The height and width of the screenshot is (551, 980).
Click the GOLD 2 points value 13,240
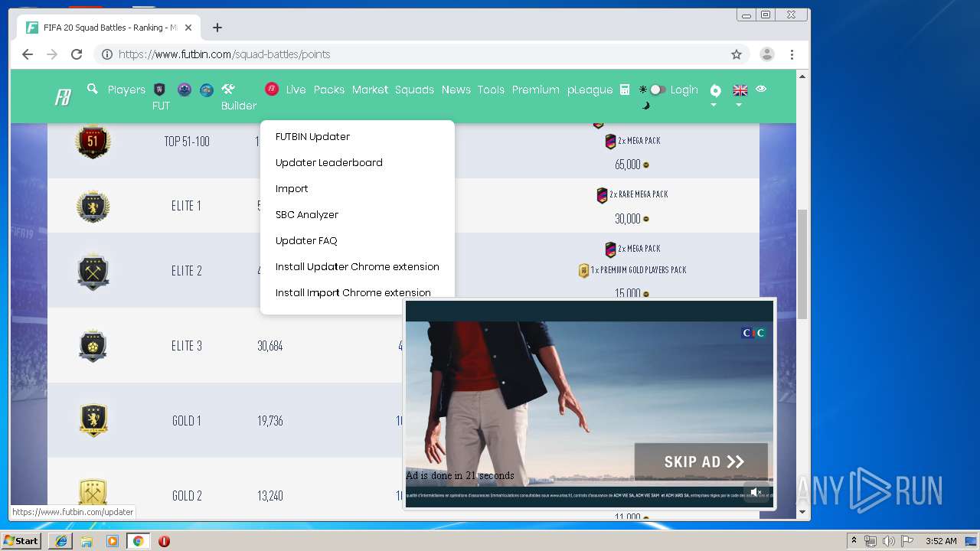(x=269, y=496)
